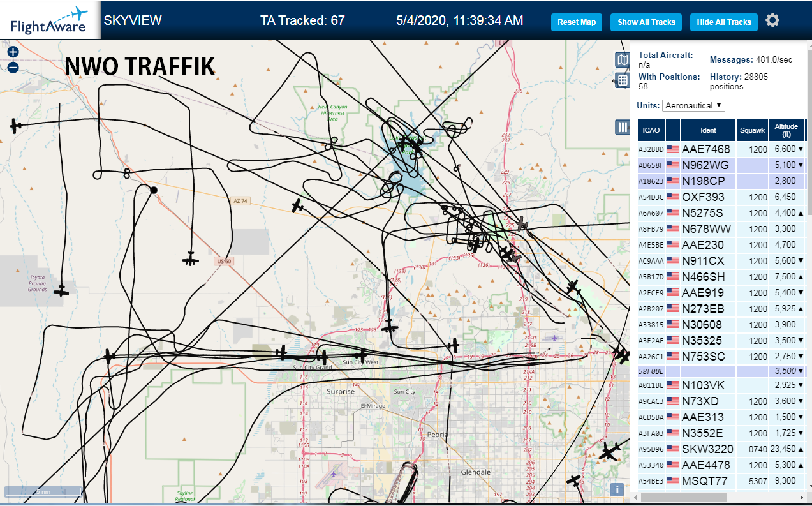Click the scrollbar left arrow below the table
This screenshot has width=812, height=506.
pos(635,497)
